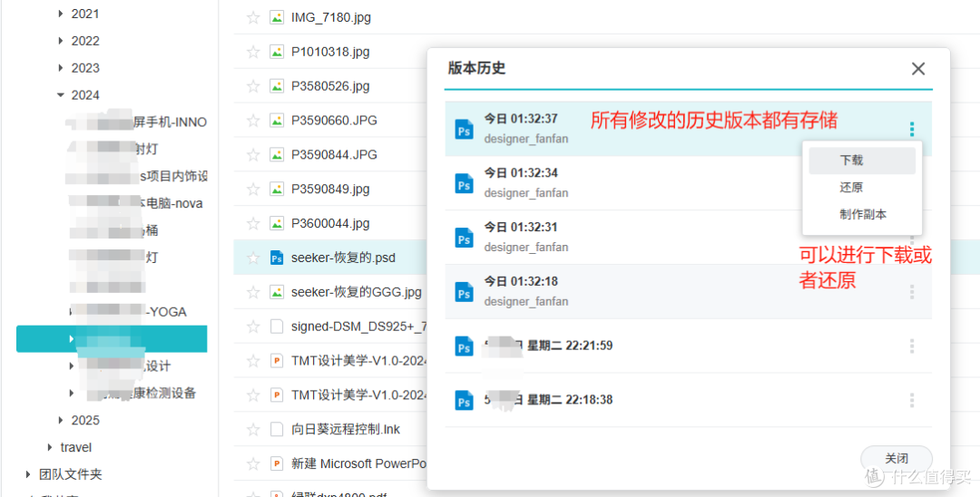This screenshot has width=980, height=497.
Task: Click the image icon of P1010318.jpg
Action: coord(276,52)
